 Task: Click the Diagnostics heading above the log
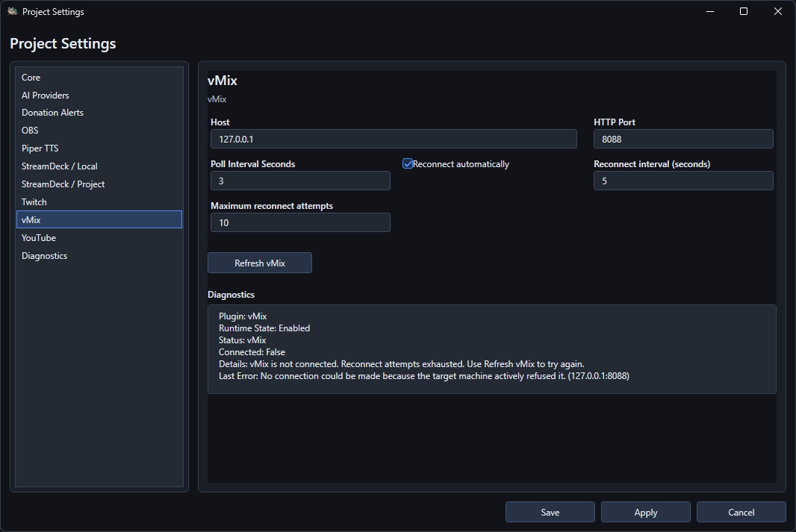231,295
